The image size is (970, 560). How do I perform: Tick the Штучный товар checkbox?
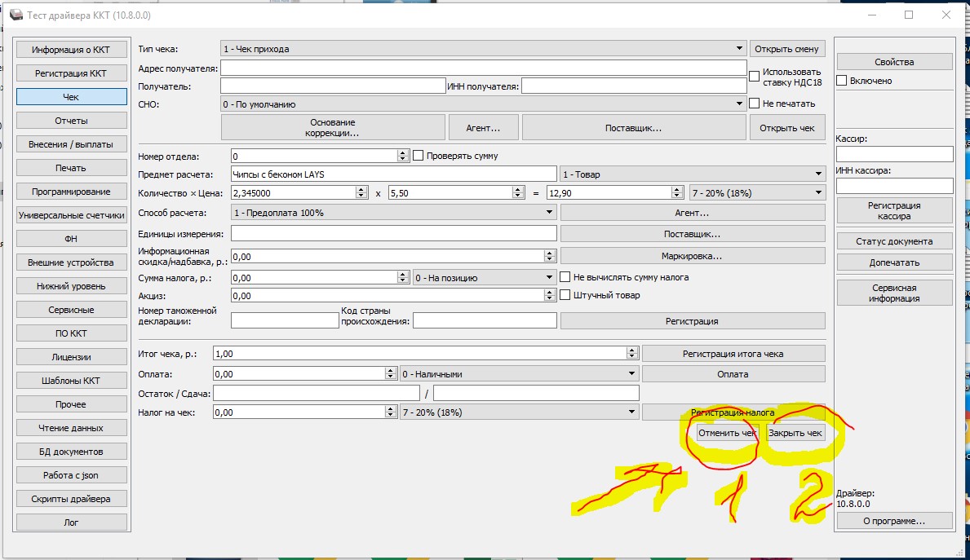tap(565, 295)
